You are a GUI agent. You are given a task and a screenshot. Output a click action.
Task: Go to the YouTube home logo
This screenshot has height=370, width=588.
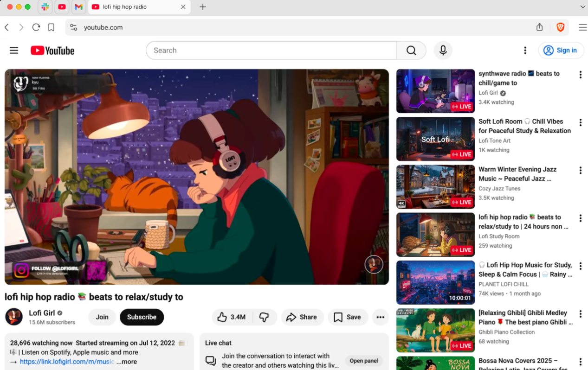[52, 51]
